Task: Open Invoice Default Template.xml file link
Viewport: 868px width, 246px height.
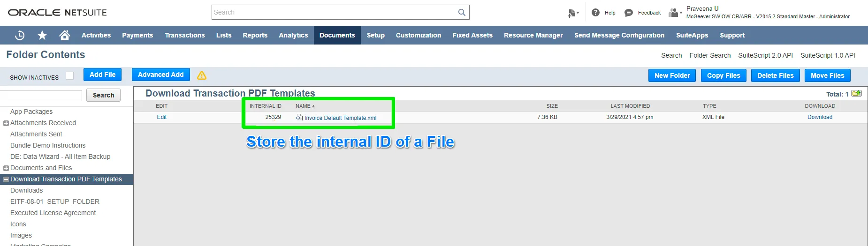Action: pos(340,118)
